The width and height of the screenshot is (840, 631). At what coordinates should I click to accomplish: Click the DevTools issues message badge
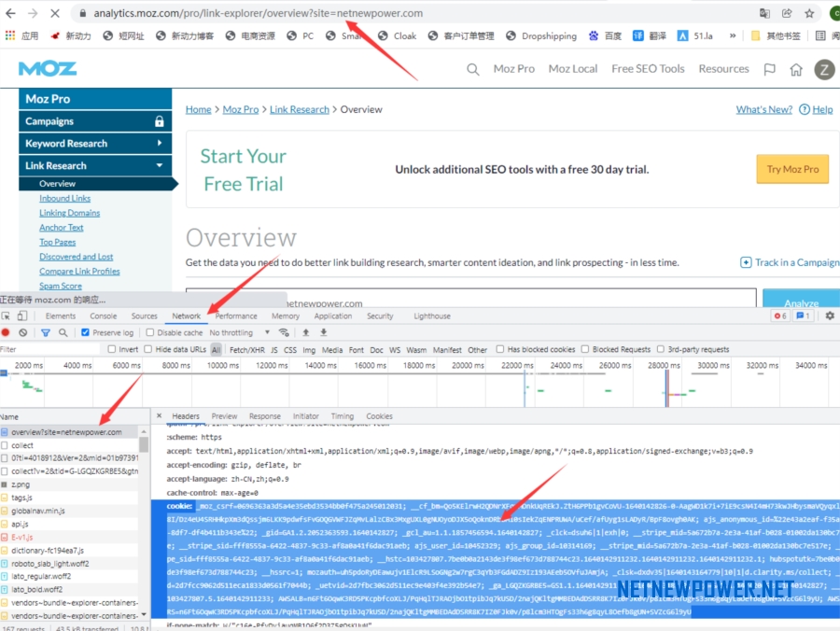click(x=803, y=316)
